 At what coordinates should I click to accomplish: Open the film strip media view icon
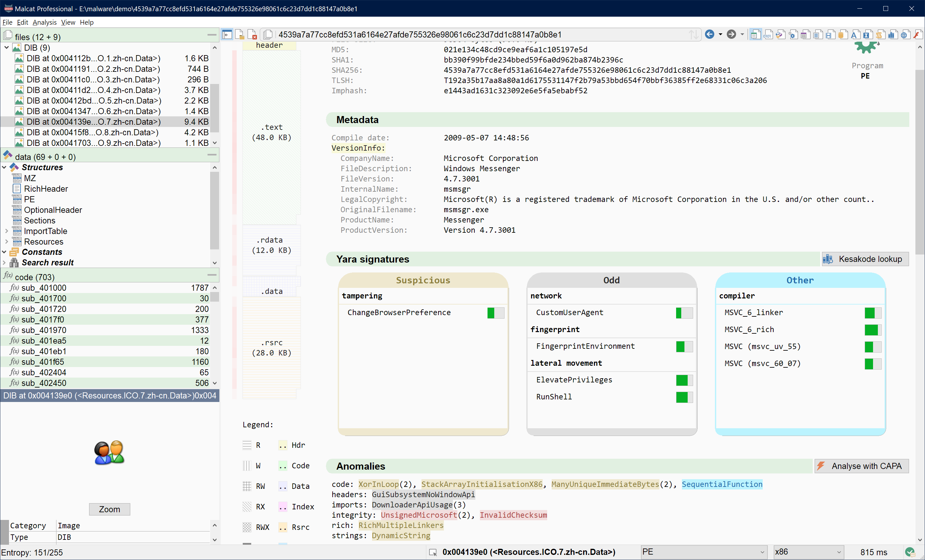(x=830, y=35)
